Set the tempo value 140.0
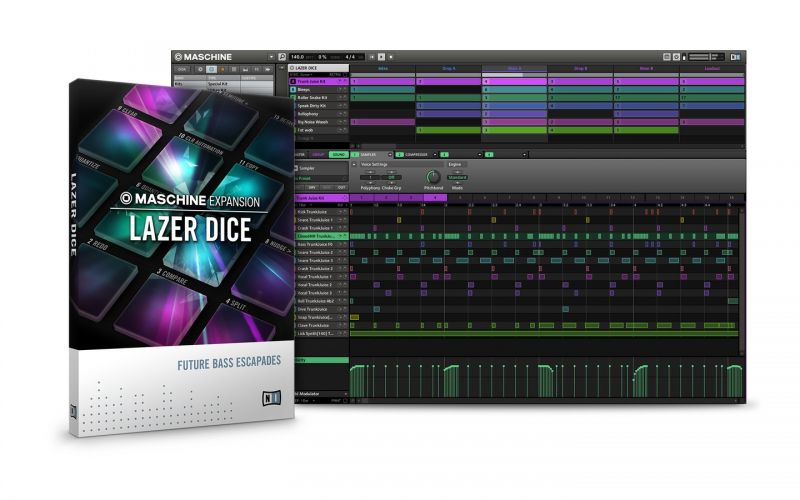The width and height of the screenshot is (800, 500). point(297,57)
